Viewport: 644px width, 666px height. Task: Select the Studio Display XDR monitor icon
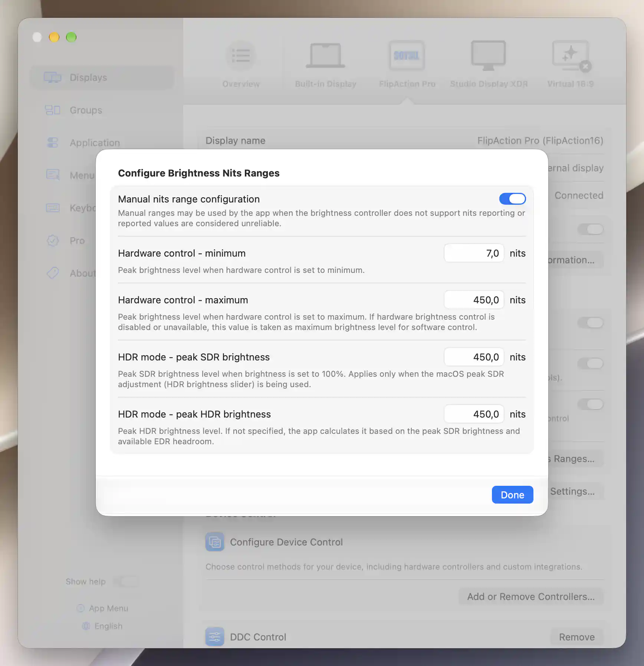coord(488,56)
